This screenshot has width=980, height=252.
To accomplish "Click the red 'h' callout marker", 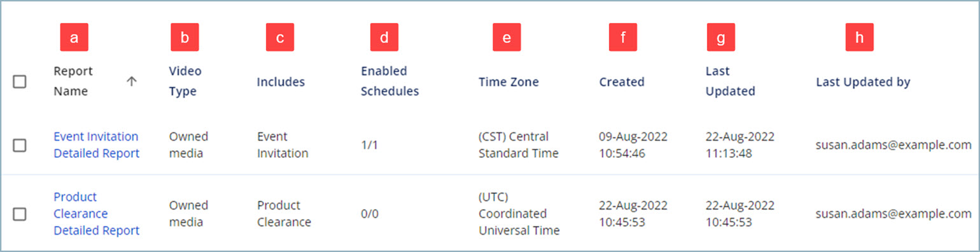I will pyautogui.click(x=859, y=37).
